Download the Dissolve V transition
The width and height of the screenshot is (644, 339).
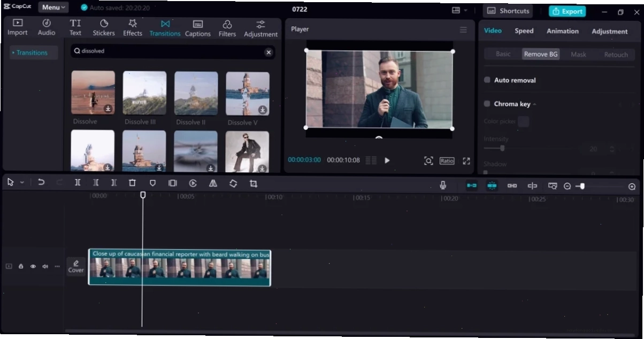pyautogui.click(x=263, y=109)
